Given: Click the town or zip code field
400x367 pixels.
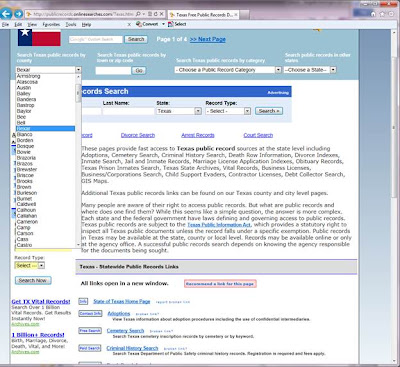Looking at the screenshot, I should (x=113, y=70).
